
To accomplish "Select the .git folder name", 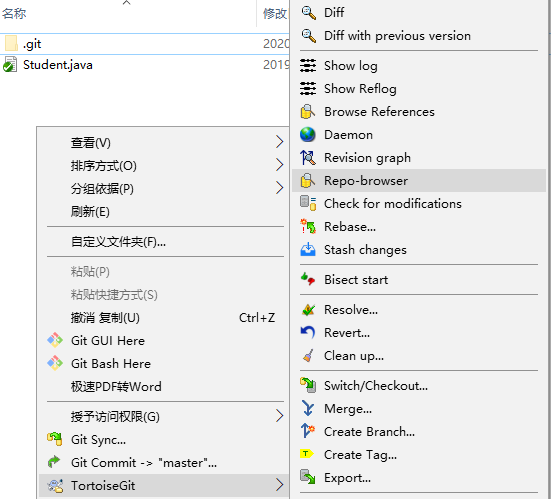I will coord(32,44).
